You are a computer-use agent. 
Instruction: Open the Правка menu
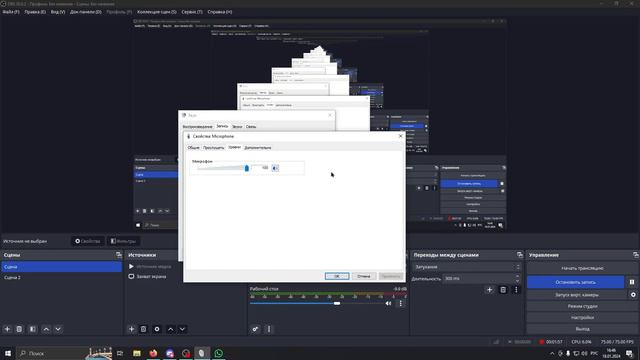[x=35, y=12]
